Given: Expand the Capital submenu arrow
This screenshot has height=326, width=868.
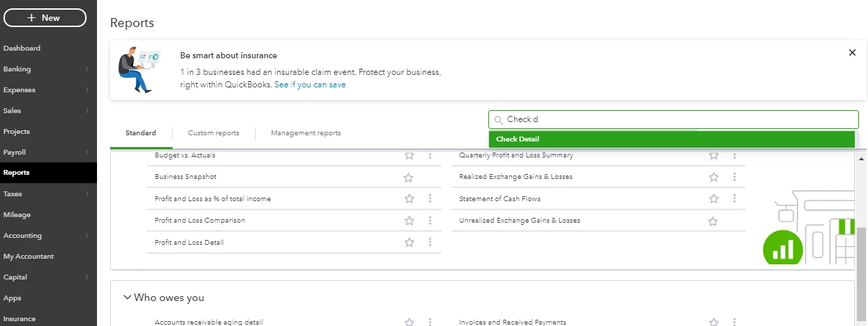Looking at the screenshot, I should [87, 277].
